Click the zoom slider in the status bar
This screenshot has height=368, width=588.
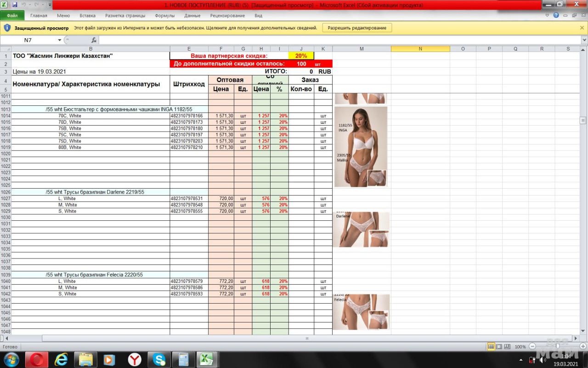pos(557,346)
